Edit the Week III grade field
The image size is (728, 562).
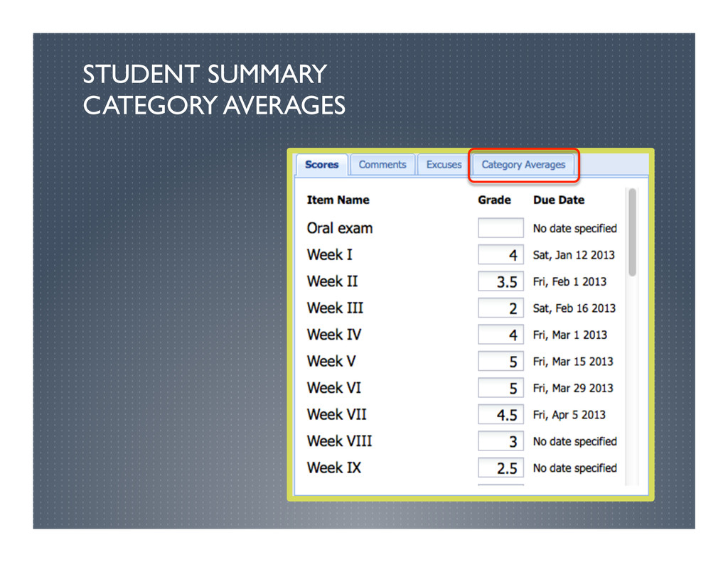pyautogui.click(x=500, y=308)
